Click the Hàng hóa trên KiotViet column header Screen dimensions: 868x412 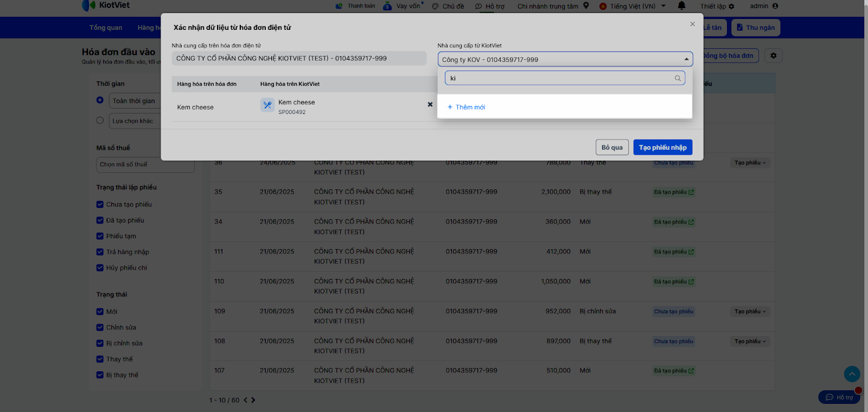(x=290, y=84)
